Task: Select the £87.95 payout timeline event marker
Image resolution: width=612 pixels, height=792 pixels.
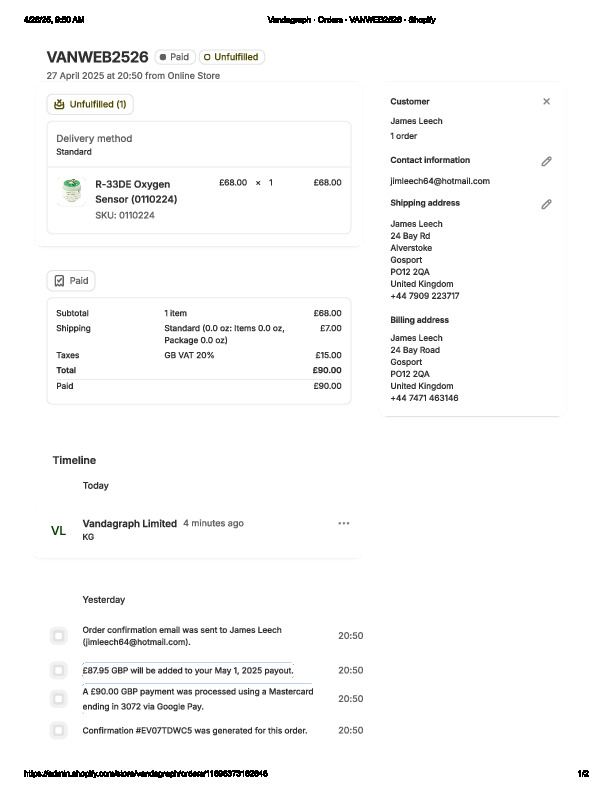Action: point(59,670)
